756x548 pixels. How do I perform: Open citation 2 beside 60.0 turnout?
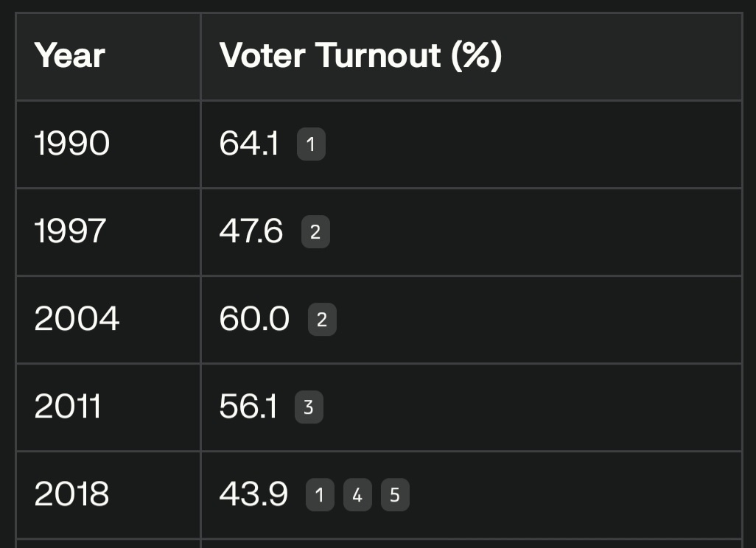click(322, 319)
